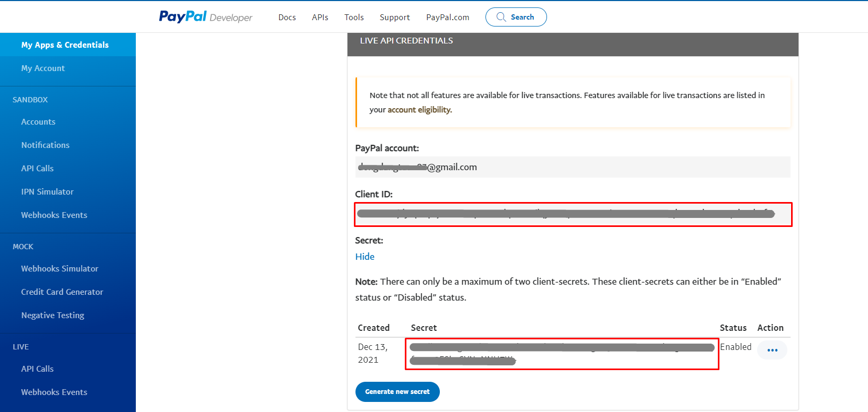Open Negative Testing page
Image resolution: width=868 pixels, height=412 pixels.
[x=53, y=315]
